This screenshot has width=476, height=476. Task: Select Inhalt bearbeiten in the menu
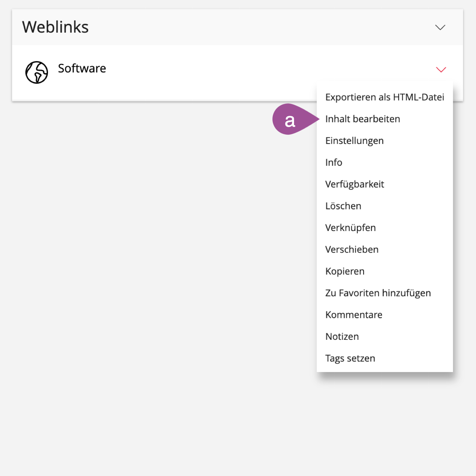362,119
